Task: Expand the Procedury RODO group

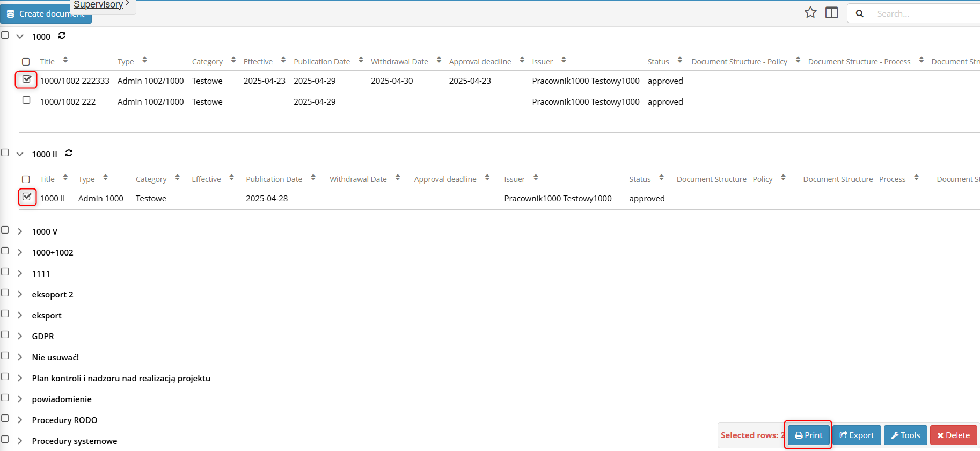Action: point(20,420)
